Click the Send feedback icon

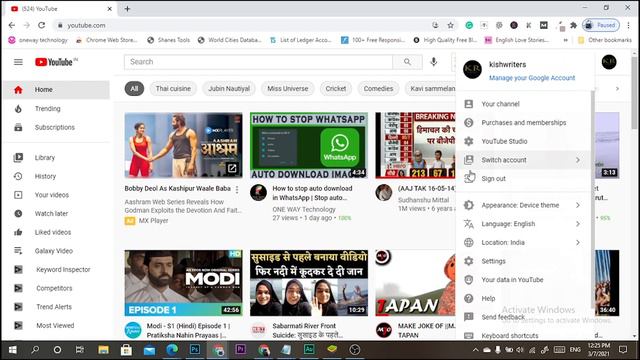(x=469, y=317)
